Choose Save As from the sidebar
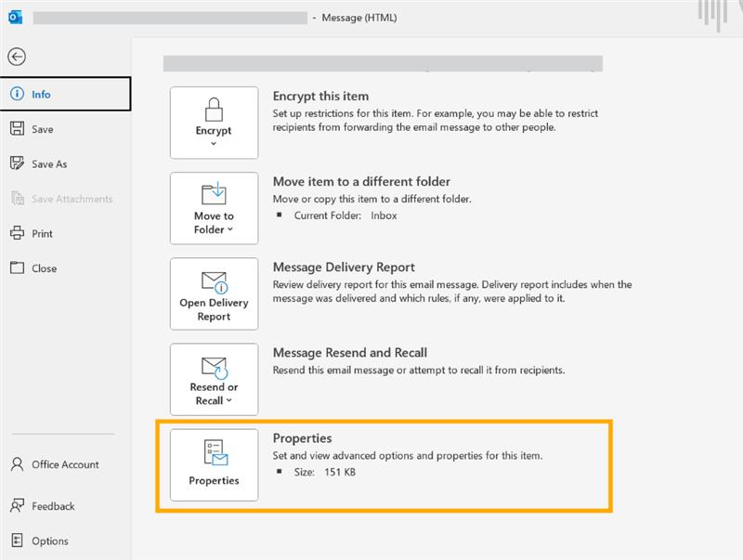Viewport: 743px width, 560px height. pyautogui.click(x=65, y=164)
